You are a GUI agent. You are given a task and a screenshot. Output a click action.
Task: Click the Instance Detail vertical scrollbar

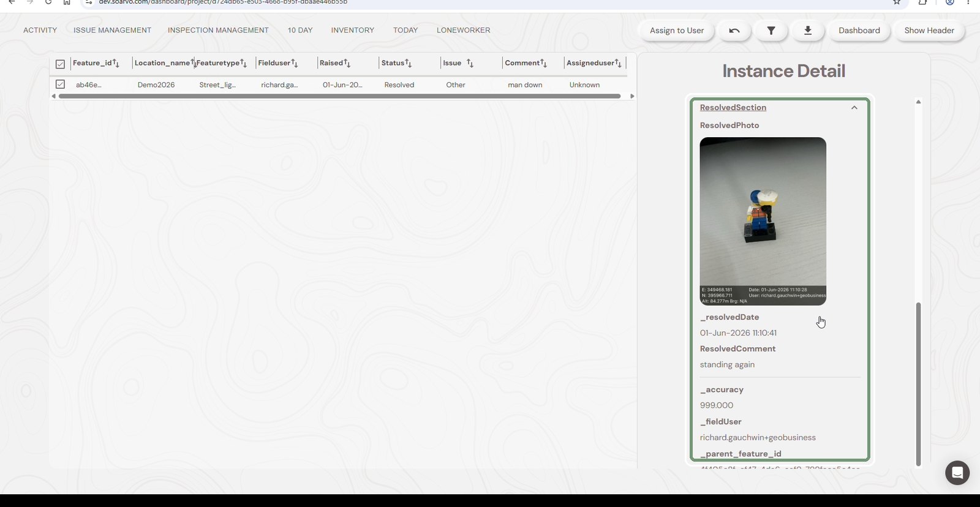tap(918, 383)
